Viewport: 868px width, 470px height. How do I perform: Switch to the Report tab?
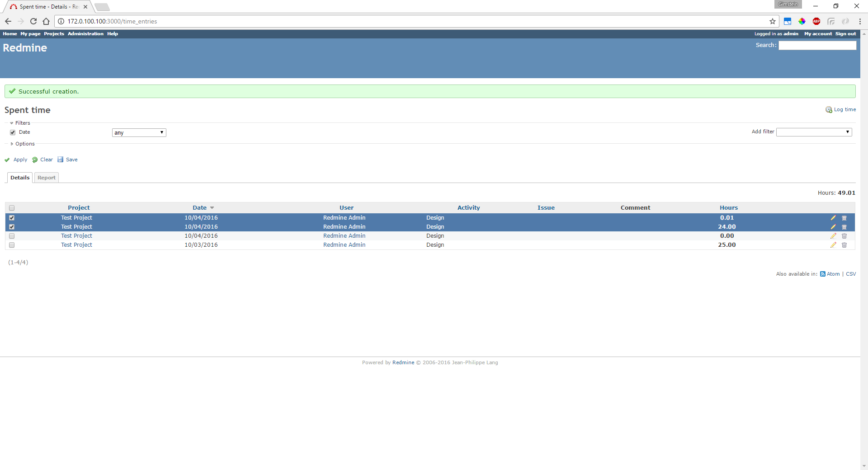(47, 178)
